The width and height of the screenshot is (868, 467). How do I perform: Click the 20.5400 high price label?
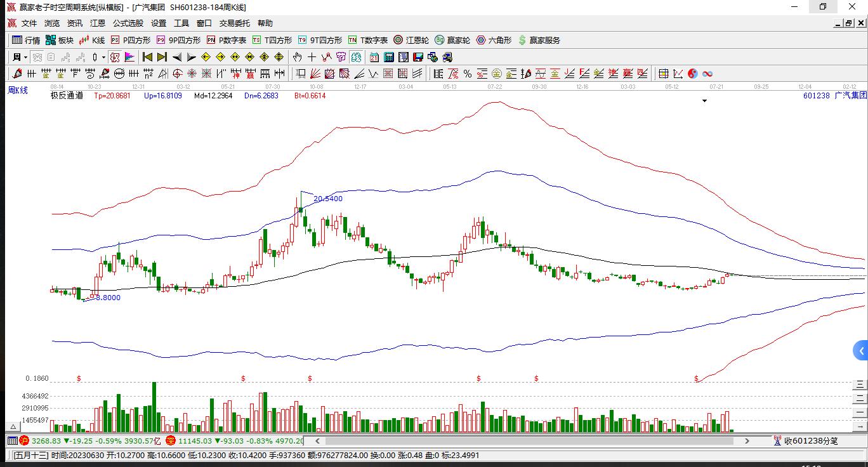328,199
